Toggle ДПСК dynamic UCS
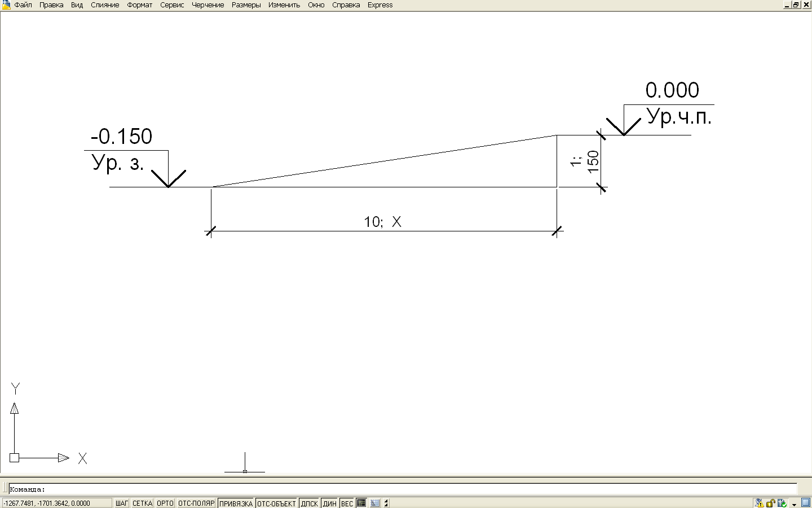 point(310,503)
